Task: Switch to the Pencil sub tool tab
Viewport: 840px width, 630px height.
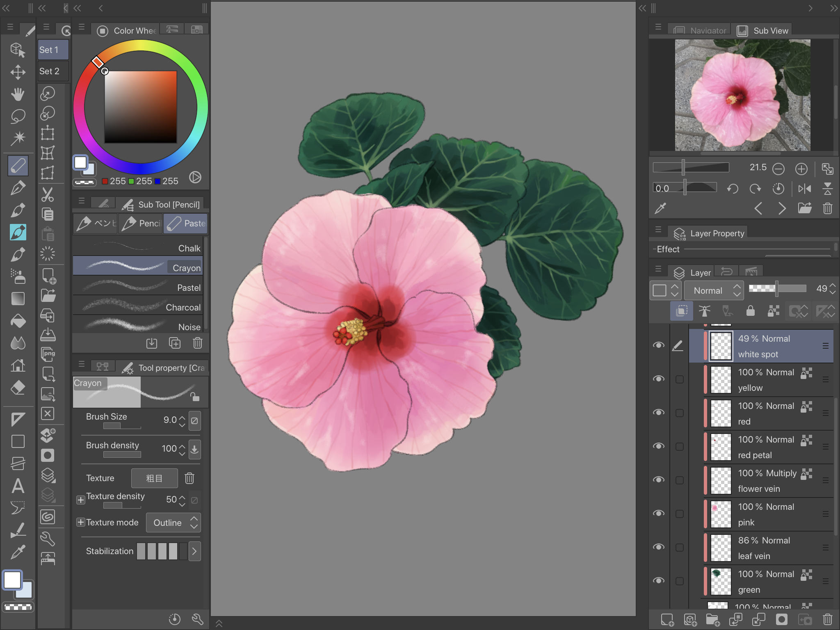Action: tap(141, 223)
